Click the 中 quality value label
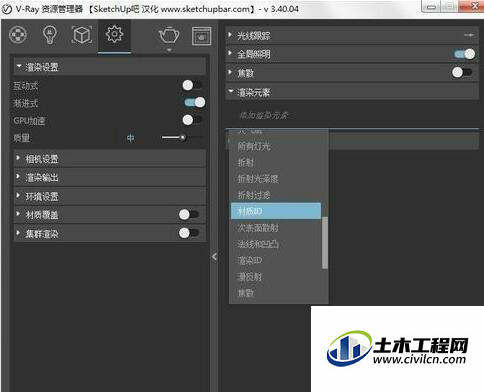 [x=131, y=138]
